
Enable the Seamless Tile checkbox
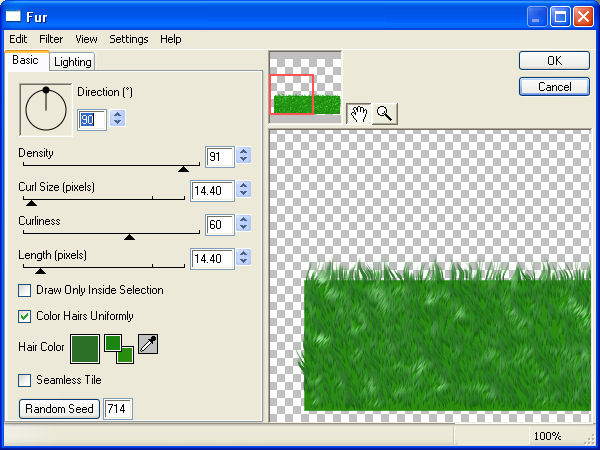(25, 380)
